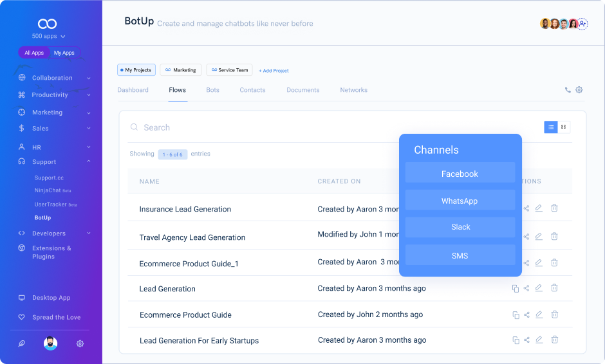Screen dimensions: 605x364
Task: Copy the Lead Generation flow
Action: 516,289
